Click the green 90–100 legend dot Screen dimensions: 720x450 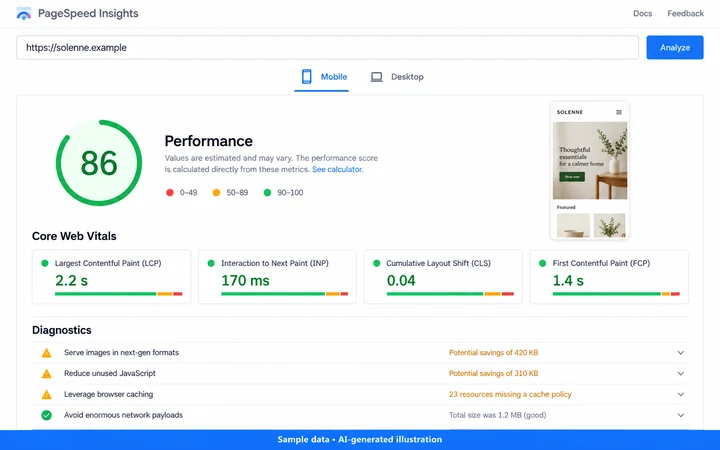[267, 192]
